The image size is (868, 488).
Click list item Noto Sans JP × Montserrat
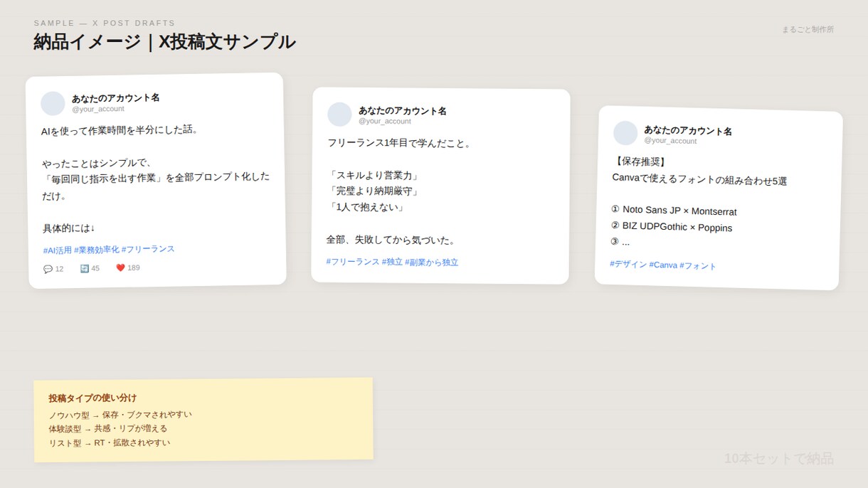tap(674, 211)
